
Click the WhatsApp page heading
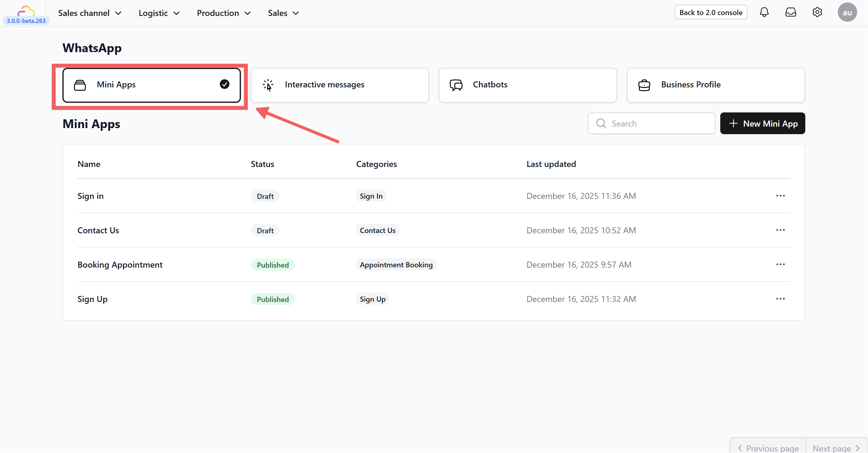pos(92,48)
